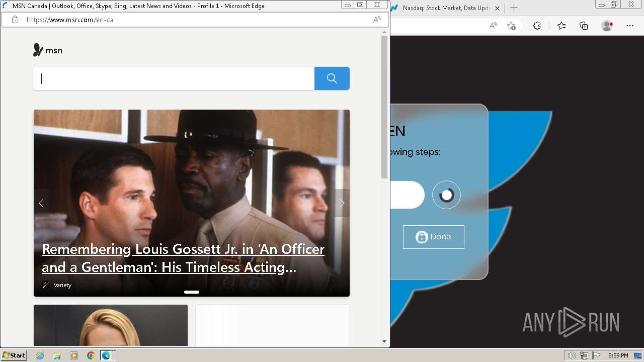Click the Variety source label

(x=62, y=285)
